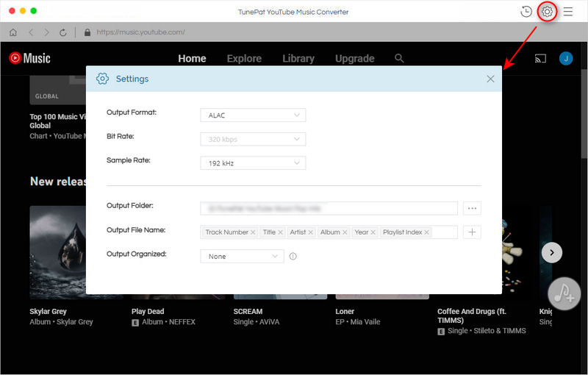Viewport: 588px width, 375px height.
Task: Open the Bit Rate 320 kbps dropdown
Action: coord(253,139)
